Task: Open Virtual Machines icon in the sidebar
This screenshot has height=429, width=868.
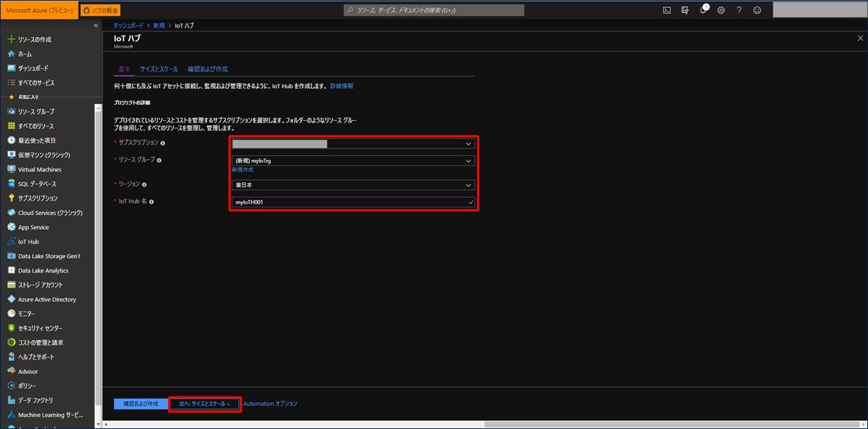Action: click(x=11, y=169)
